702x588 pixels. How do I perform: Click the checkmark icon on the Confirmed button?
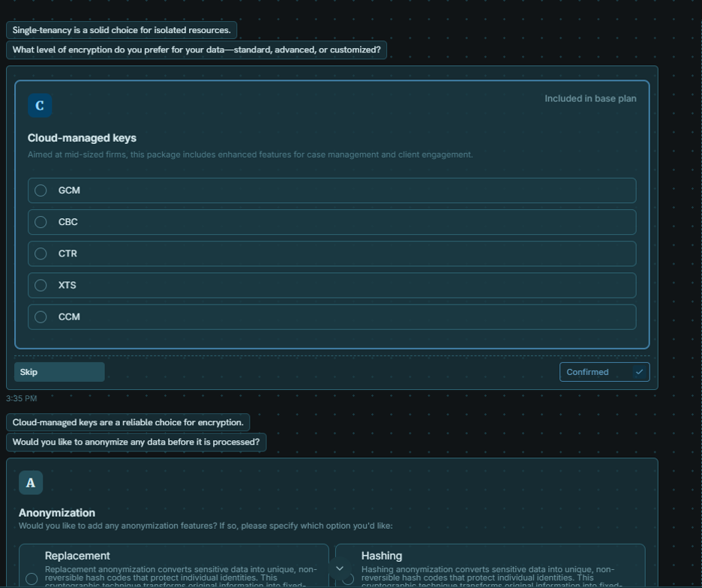coord(639,372)
